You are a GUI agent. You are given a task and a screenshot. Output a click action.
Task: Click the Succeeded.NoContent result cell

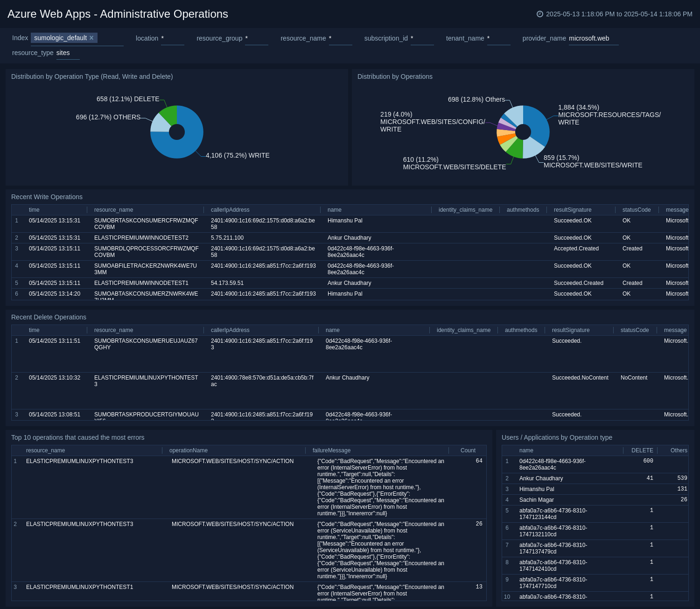(x=580, y=378)
